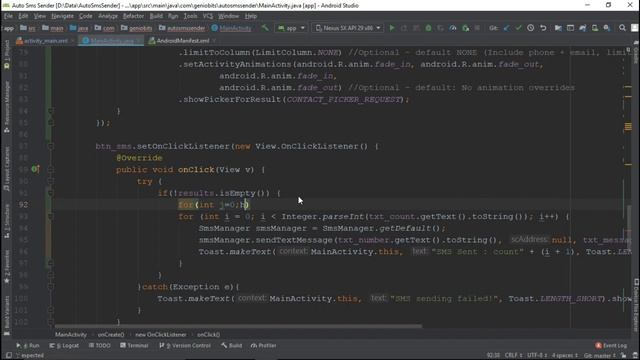Click the Revert undo arrow icon
The height and width of the screenshot is (360, 640).
tap(543, 28)
